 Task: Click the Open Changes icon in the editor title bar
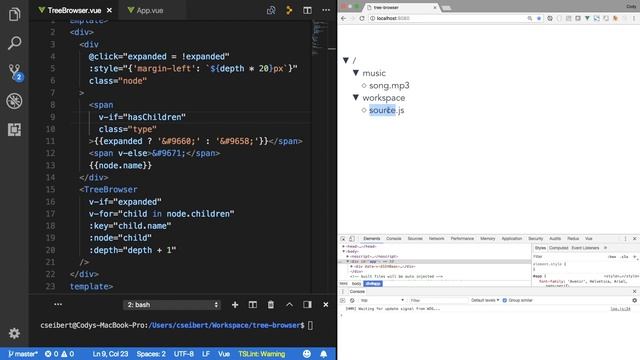pyautogui.click(x=271, y=10)
